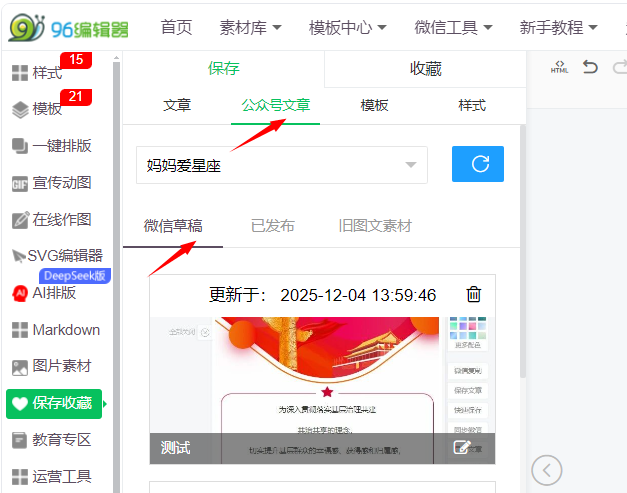Switch to the 已发布 tab

pyautogui.click(x=272, y=225)
